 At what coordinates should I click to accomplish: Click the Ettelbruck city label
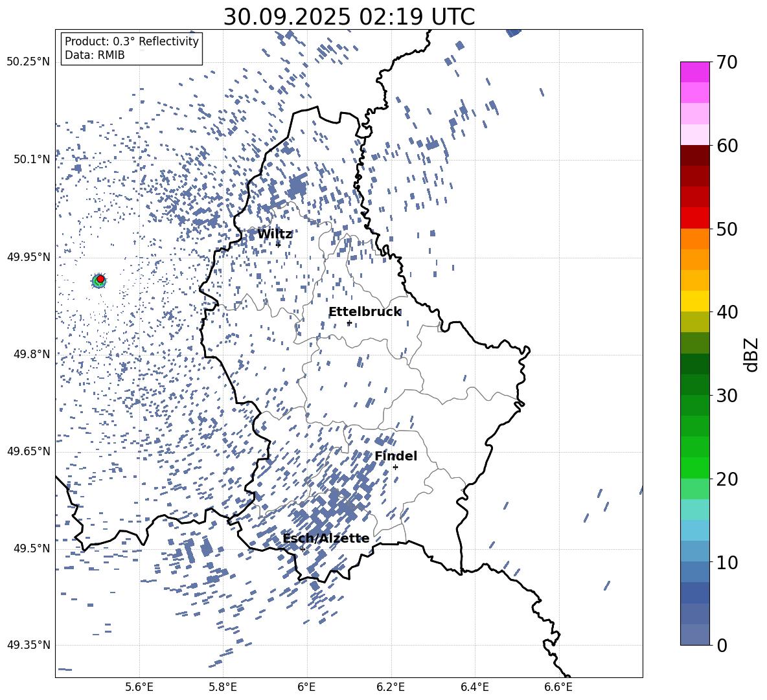tap(365, 312)
